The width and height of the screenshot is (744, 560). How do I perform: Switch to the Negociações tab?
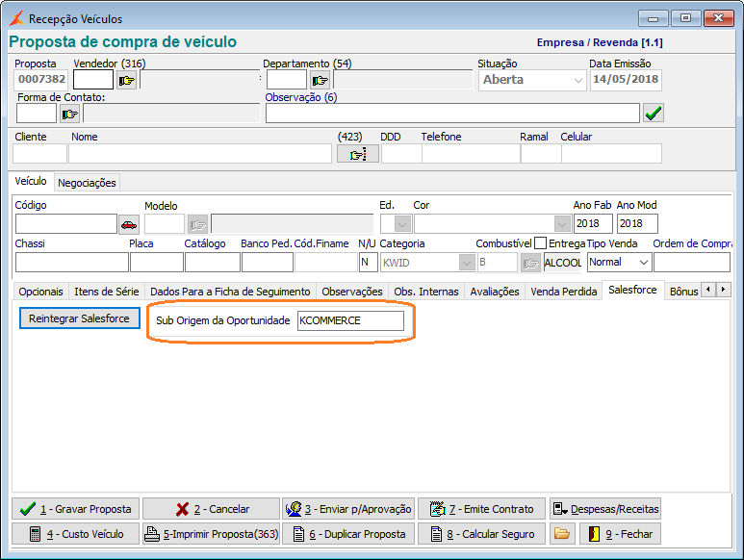[x=87, y=183]
